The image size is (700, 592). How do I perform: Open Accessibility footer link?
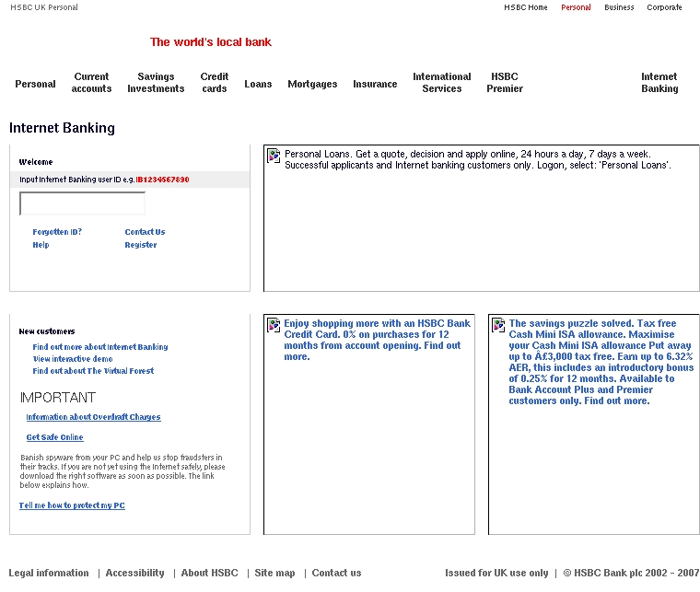134,573
